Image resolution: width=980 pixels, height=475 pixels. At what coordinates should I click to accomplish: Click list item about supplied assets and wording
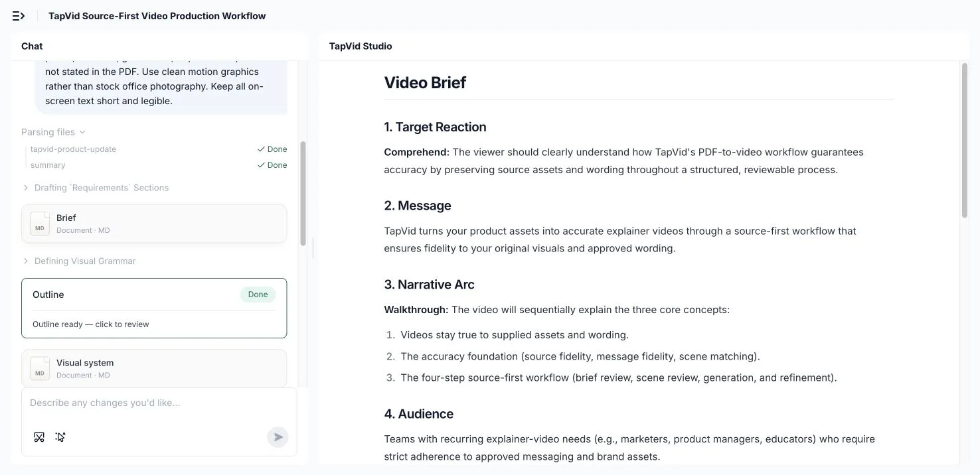coord(515,335)
